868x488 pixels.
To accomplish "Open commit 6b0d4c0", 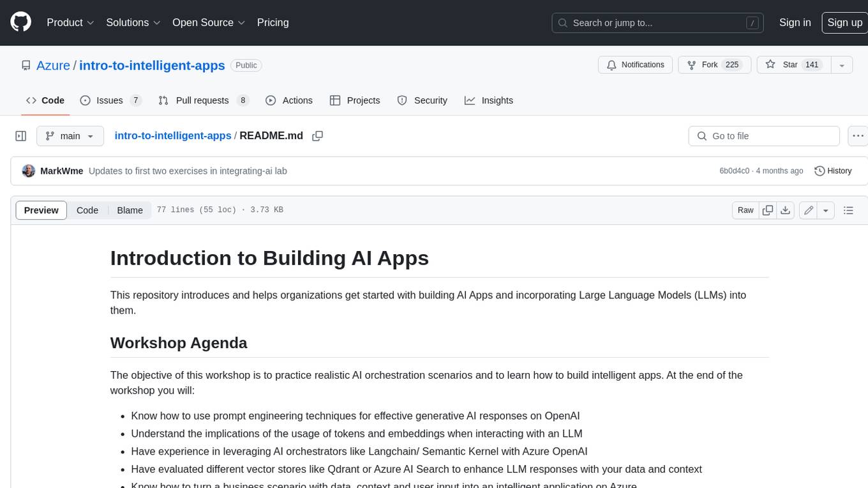I will click(x=734, y=171).
